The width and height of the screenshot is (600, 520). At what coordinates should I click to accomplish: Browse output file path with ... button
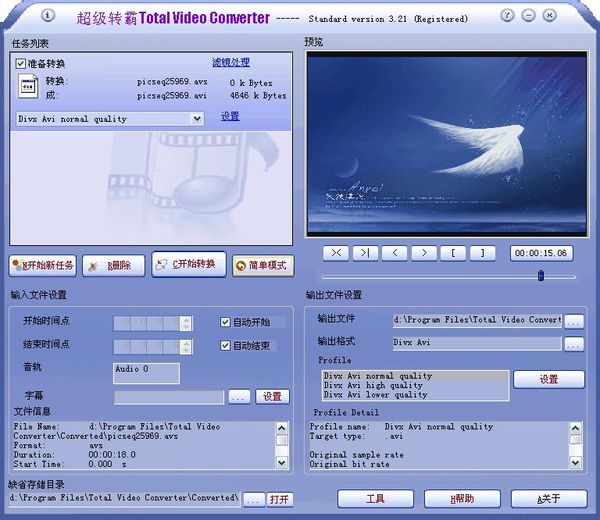[x=574, y=321]
